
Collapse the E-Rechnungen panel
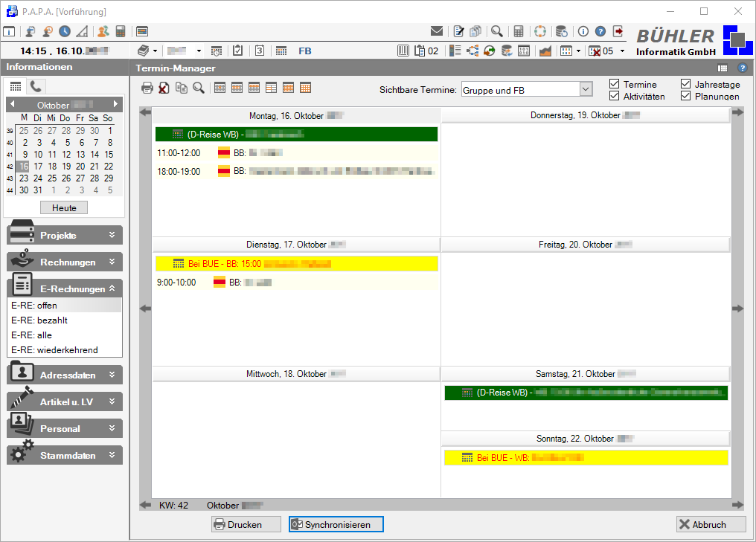65,288
